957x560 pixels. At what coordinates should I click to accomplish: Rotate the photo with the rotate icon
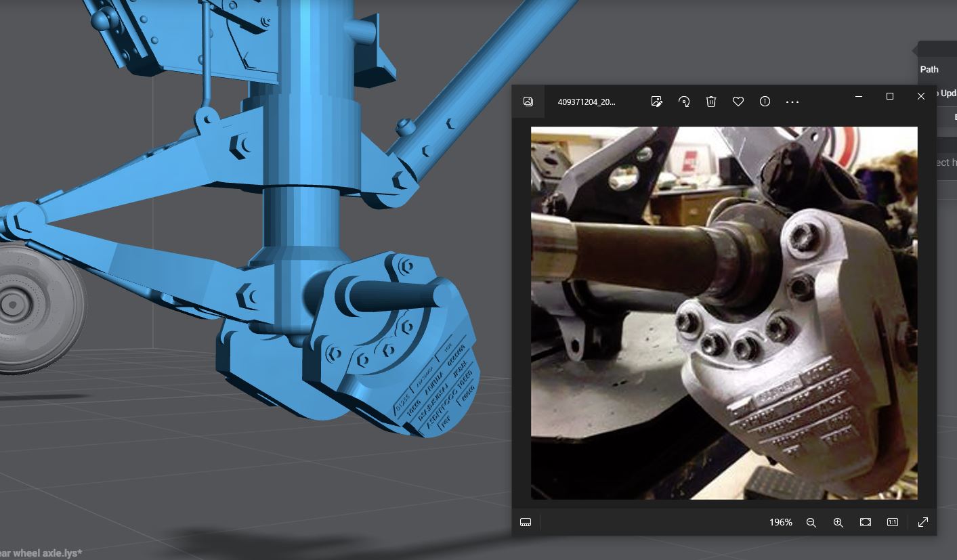(x=684, y=102)
